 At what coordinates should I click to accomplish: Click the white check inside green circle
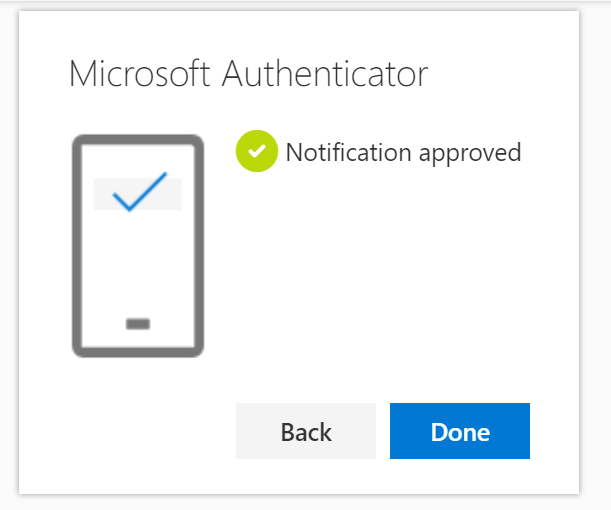click(257, 151)
